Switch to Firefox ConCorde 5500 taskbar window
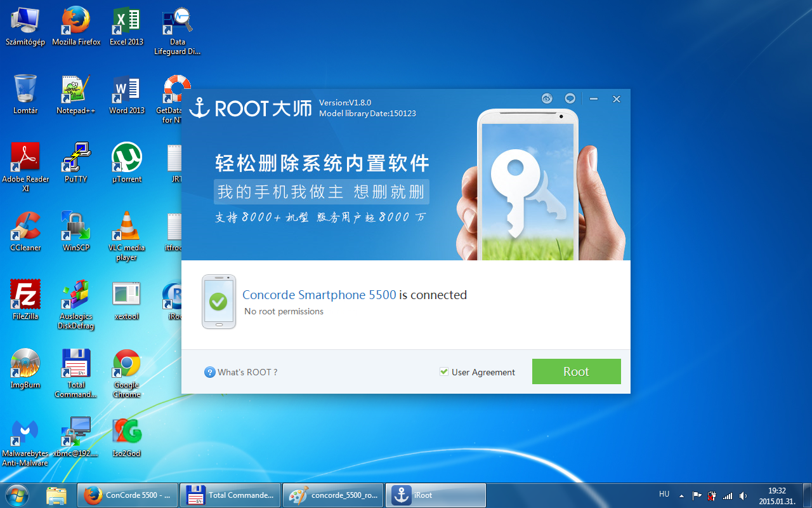The image size is (812, 508). tap(128, 495)
